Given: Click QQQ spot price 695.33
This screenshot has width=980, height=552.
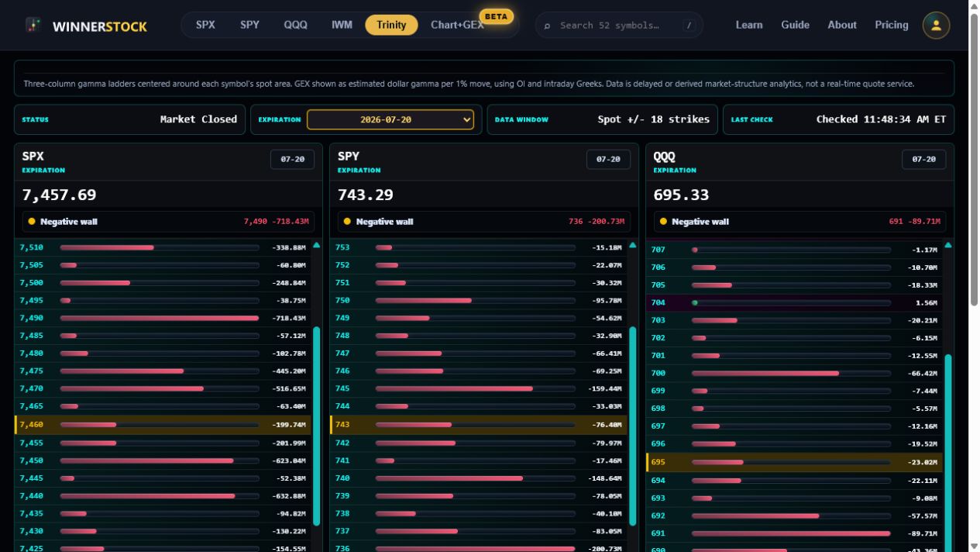Looking at the screenshot, I should click(x=681, y=195).
